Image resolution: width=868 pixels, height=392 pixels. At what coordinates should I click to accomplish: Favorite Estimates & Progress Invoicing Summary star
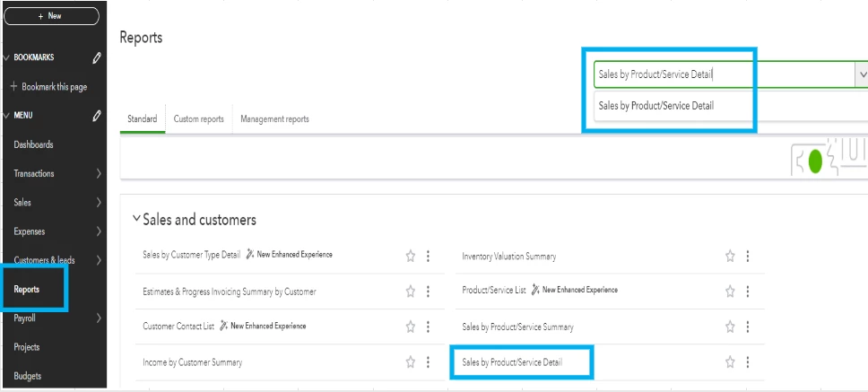coord(410,292)
